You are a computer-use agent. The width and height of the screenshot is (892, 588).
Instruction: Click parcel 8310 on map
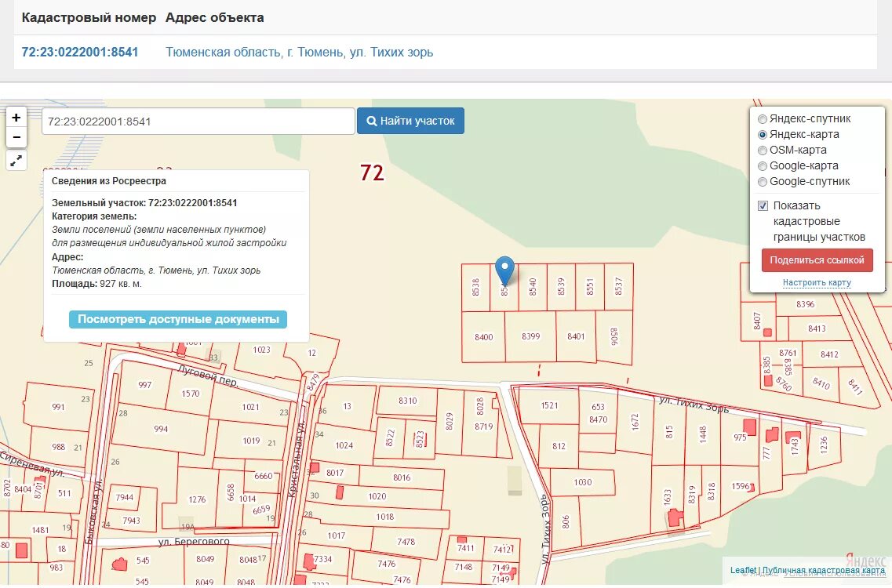pos(407,401)
